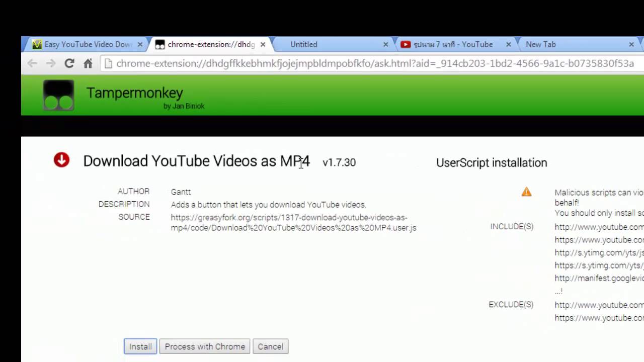Click the red download arrow script icon
The height and width of the screenshot is (362, 644).
tap(61, 160)
